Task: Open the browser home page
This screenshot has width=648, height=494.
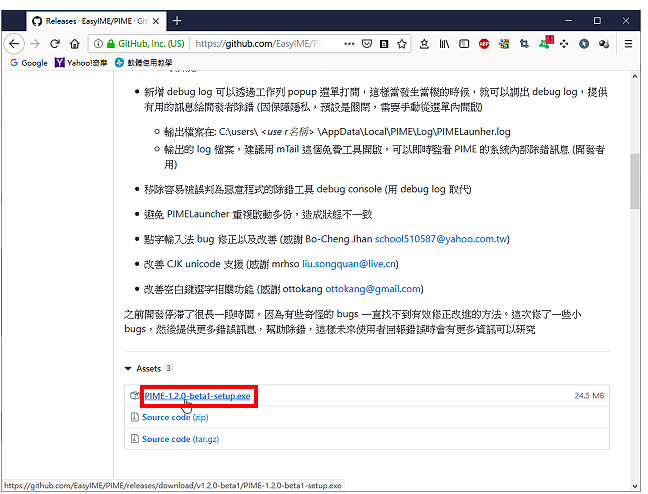Action: [x=74, y=44]
